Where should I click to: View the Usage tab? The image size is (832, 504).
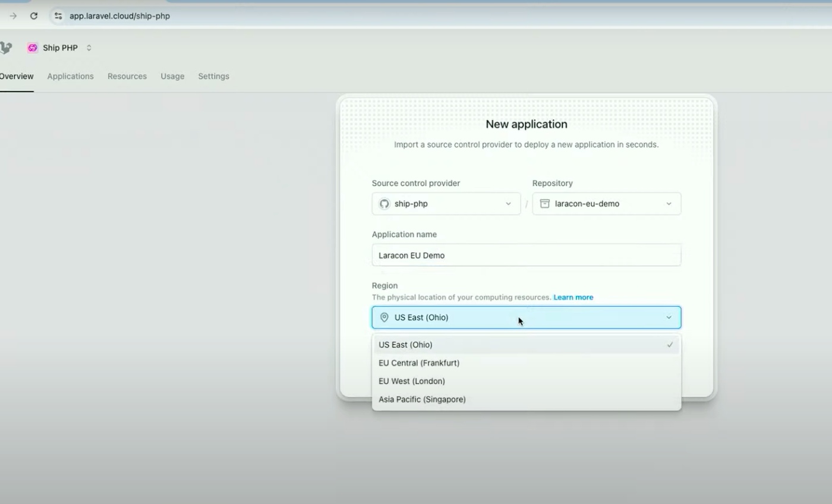click(x=172, y=76)
